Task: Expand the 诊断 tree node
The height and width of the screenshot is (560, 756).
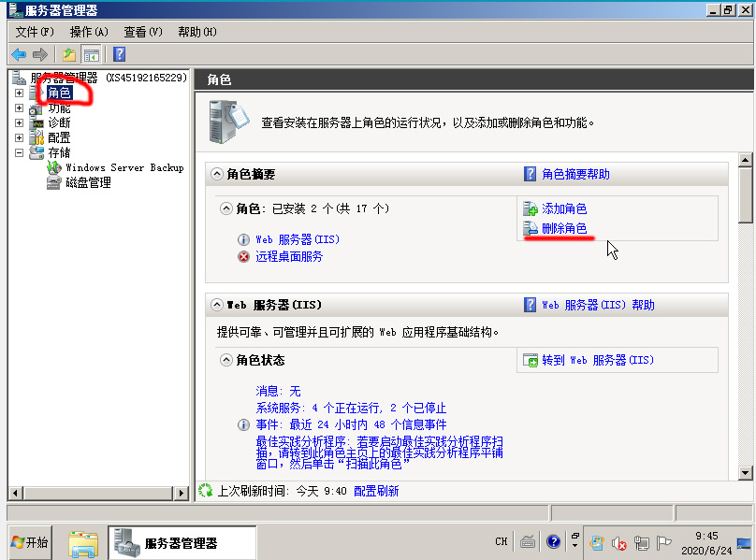Action: click(20, 122)
